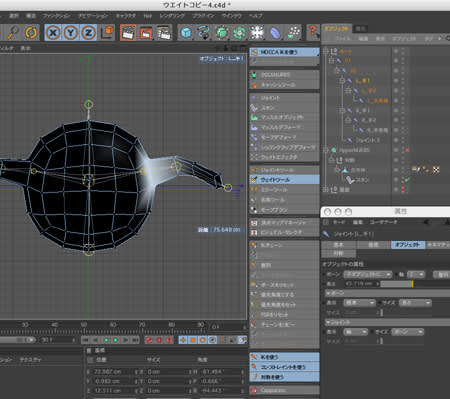The image size is (450, 399).
Task: Select ジョイントツール in MOCCA palette
Action: (284, 170)
